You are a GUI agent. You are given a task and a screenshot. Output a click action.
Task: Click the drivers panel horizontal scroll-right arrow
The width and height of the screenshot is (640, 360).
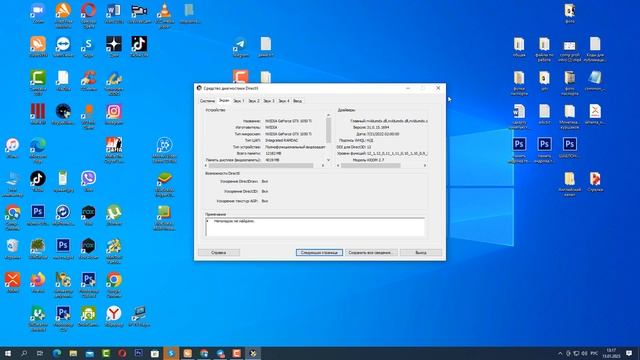click(425, 165)
